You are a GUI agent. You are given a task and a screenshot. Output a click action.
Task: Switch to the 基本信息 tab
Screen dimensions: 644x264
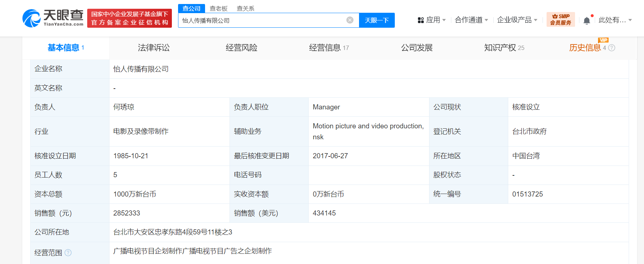click(66, 48)
